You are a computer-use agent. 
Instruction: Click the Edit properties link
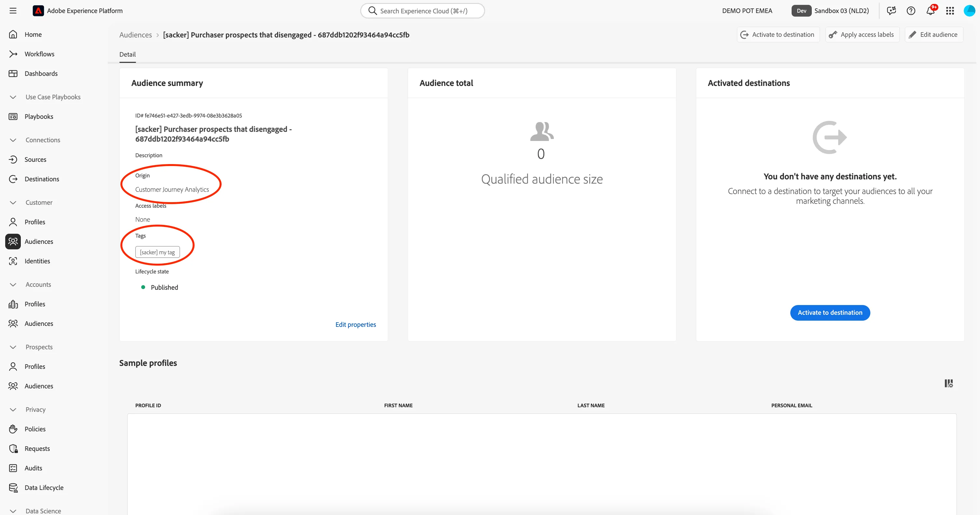pos(355,324)
